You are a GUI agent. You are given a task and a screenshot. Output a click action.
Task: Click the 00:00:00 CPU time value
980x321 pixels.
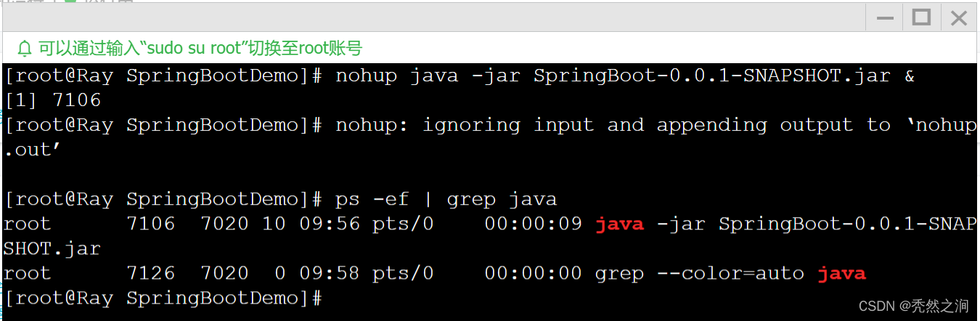tap(534, 273)
